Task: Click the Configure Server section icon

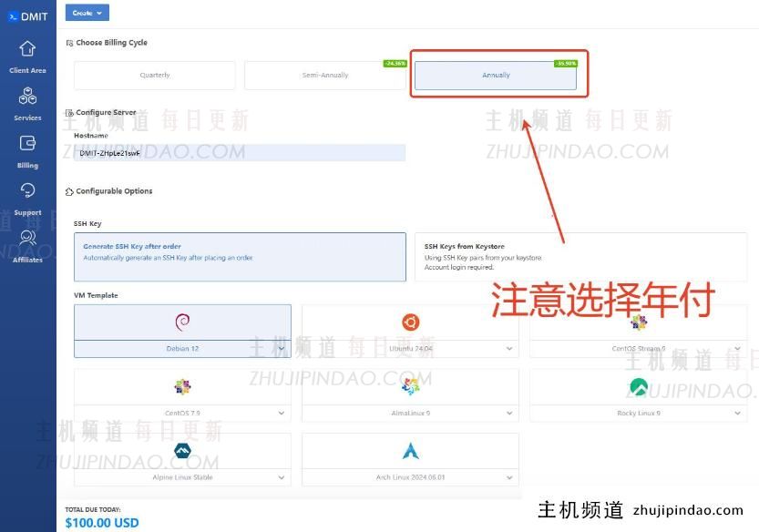Action: coord(69,113)
